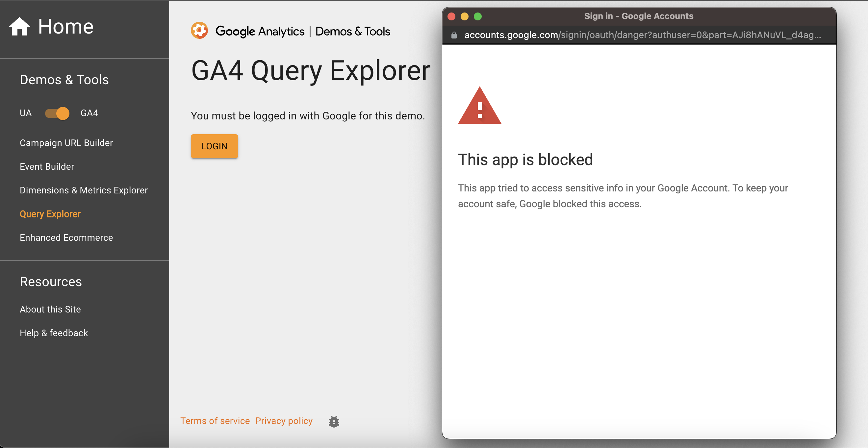Viewport: 868px width, 448px height.
Task: Select Campaign URL Builder from Demos & Tools
Action: coord(66,143)
